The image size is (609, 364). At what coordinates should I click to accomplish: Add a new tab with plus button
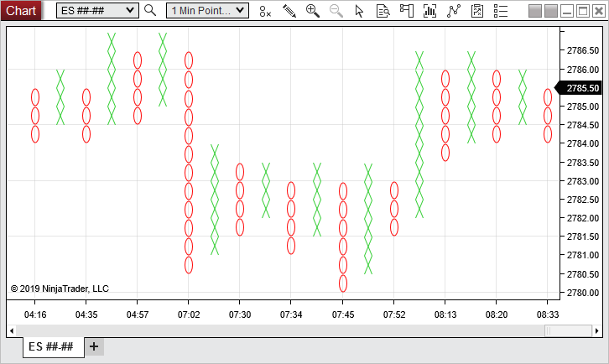tap(94, 347)
